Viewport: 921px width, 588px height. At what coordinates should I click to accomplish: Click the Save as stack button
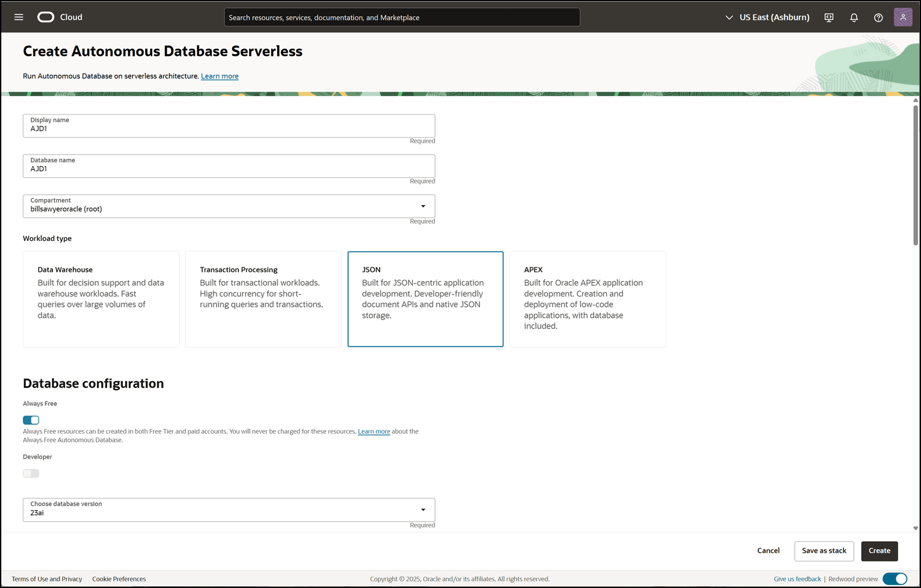824,551
